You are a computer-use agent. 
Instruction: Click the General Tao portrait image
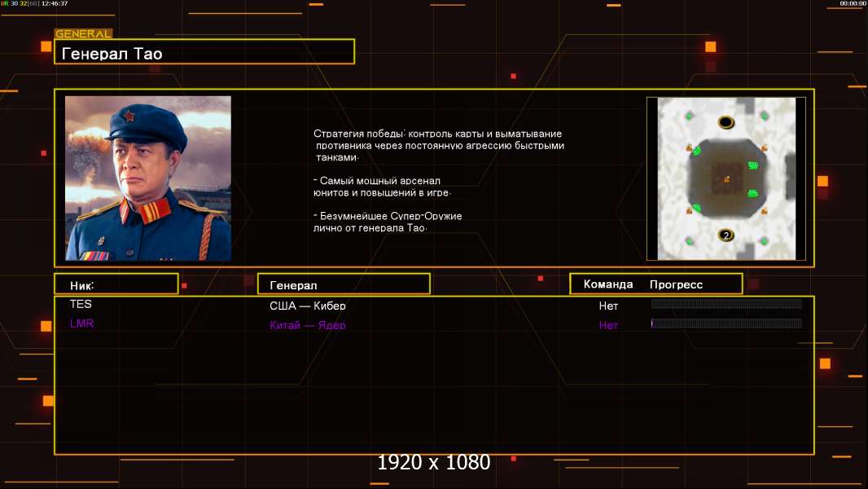coord(148,178)
